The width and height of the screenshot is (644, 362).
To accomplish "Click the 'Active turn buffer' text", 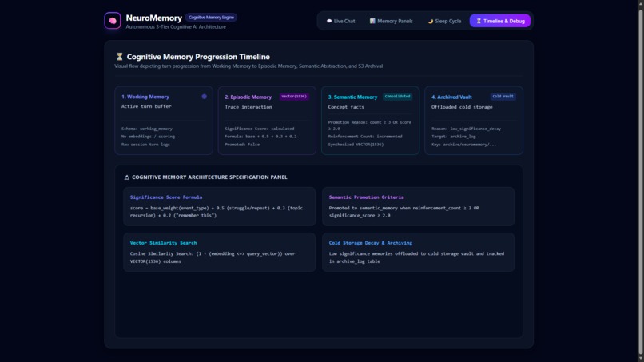I will [146, 106].
